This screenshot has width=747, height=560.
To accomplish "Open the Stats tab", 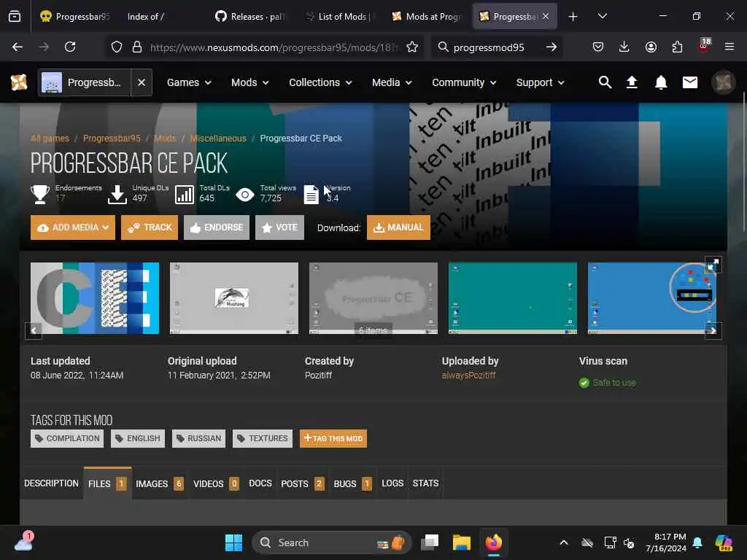I will tap(425, 483).
